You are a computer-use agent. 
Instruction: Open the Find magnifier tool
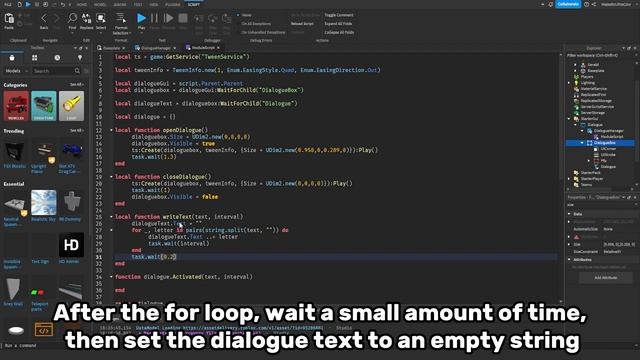point(72,18)
